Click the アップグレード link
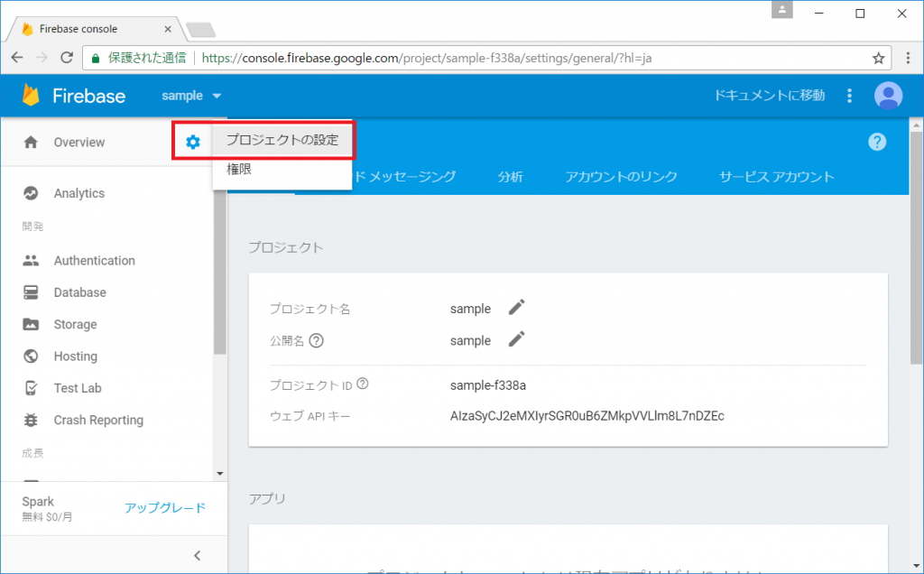Screen dimensions: 924x574 [x=165, y=507]
